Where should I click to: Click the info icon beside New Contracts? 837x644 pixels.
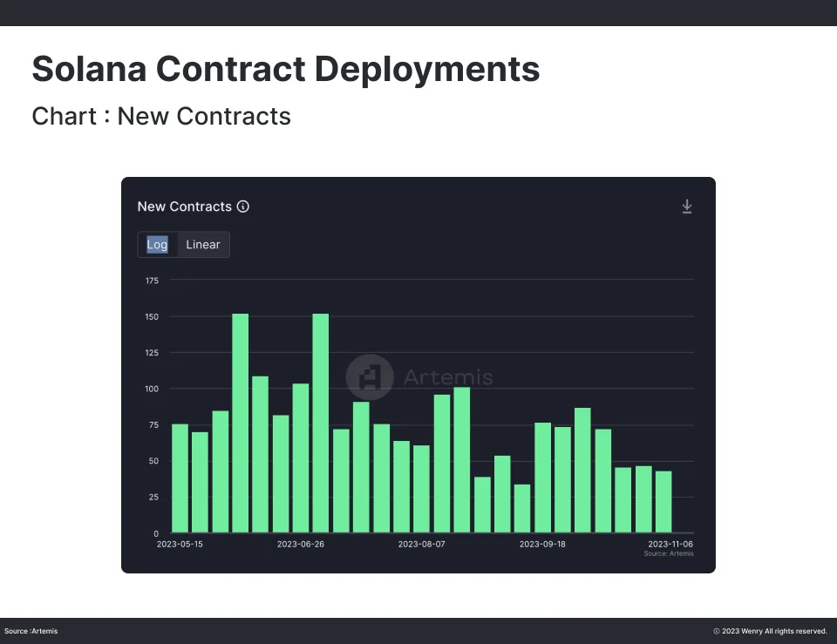click(243, 207)
